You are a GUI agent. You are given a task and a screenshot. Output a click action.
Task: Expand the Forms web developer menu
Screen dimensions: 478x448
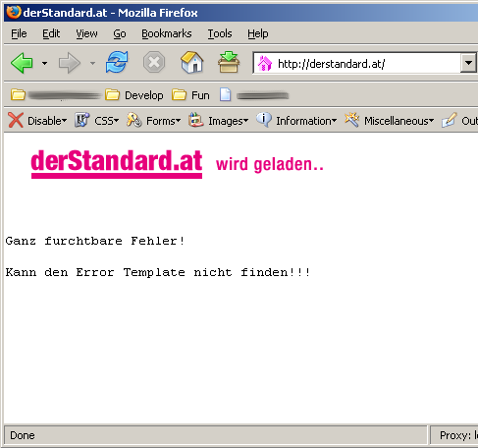coord(163,121)
